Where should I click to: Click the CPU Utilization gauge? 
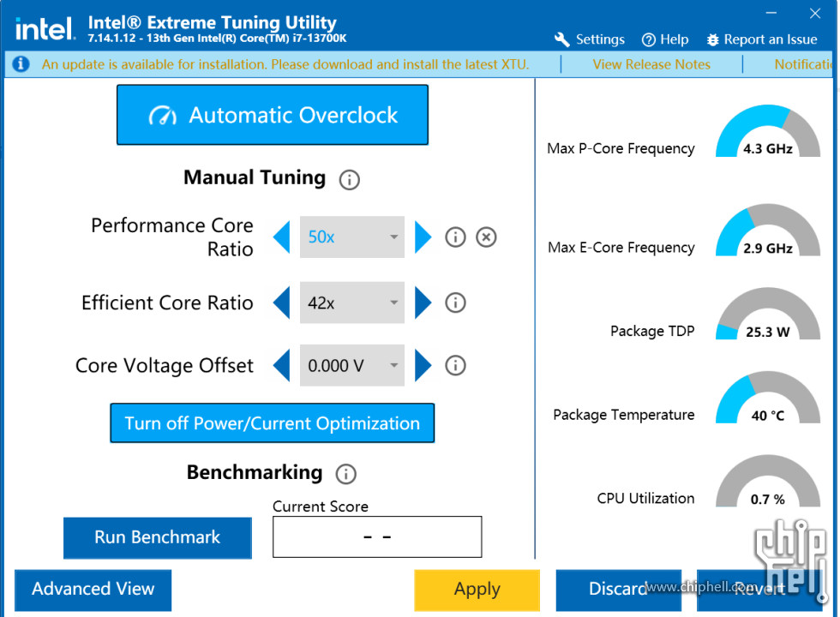(768, 481)
